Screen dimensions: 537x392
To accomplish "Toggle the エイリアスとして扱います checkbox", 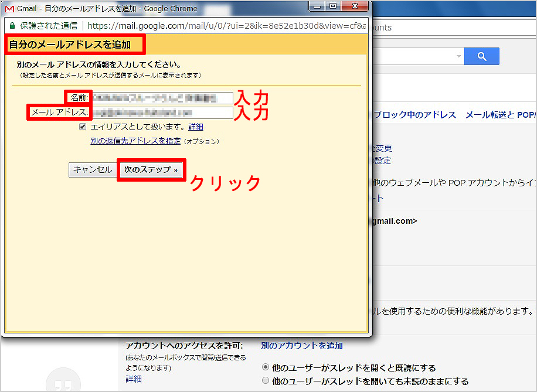I will coord(83,127).
